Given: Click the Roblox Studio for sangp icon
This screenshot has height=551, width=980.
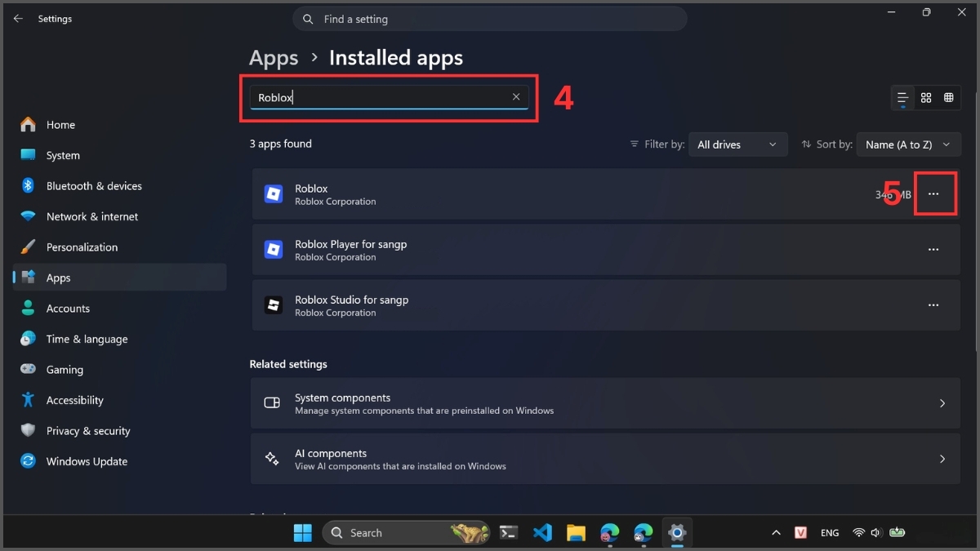Looking at the screenshot, I should 273,305.
